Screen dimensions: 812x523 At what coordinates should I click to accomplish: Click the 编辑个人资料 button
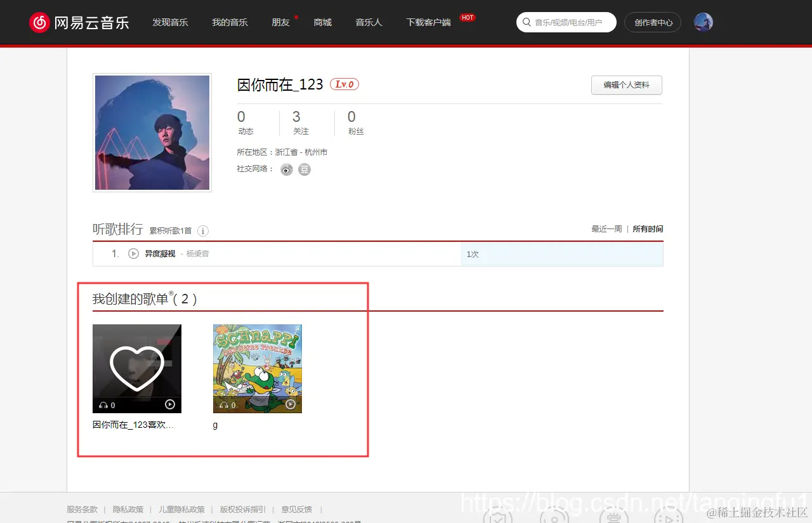(x=627, y=85)
